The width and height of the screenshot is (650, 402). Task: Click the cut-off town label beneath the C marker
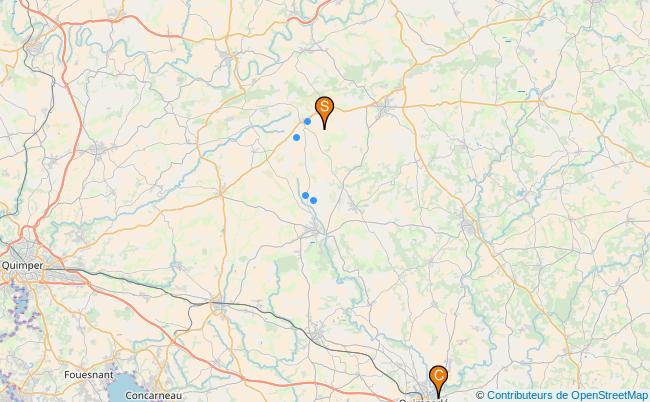coord(423,400)
